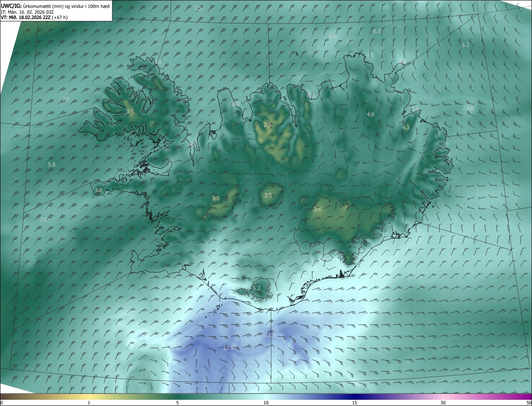Click the 2.9 value in the northern highlands
This screenshot has height=406, width=532.
pyautogui.click(x=267, y=125)
